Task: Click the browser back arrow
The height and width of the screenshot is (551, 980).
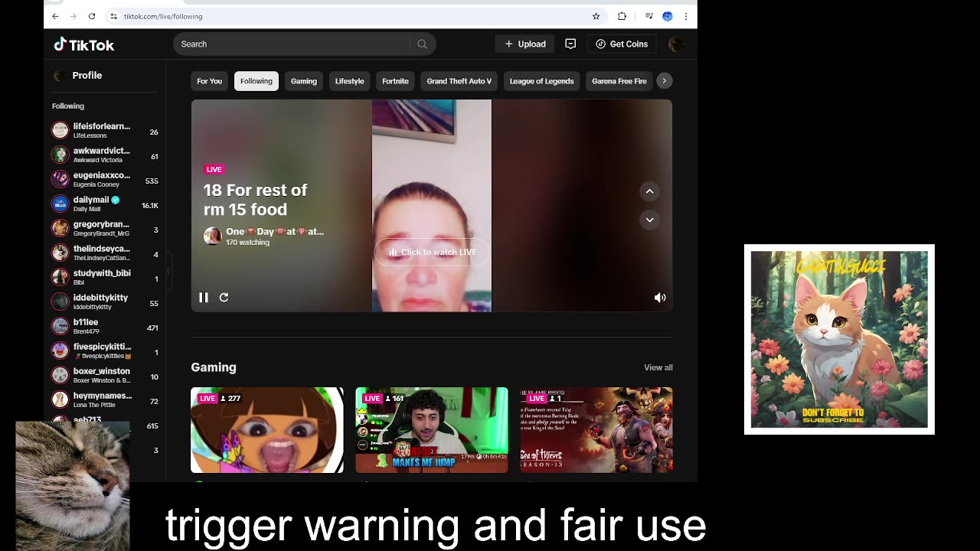Action: [x=55, y=16]
